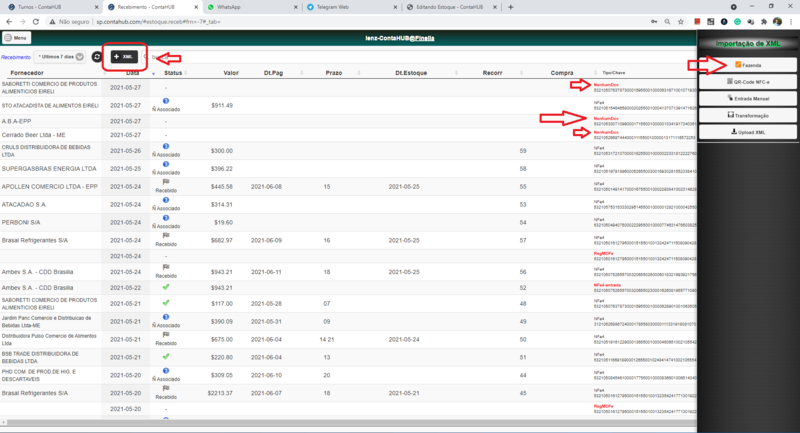This screenshot has width=800, height=433.
Task: Switch to the Turnos - ContaHUB browser tab
Action: pyautogui.click(x=51, y=7)
